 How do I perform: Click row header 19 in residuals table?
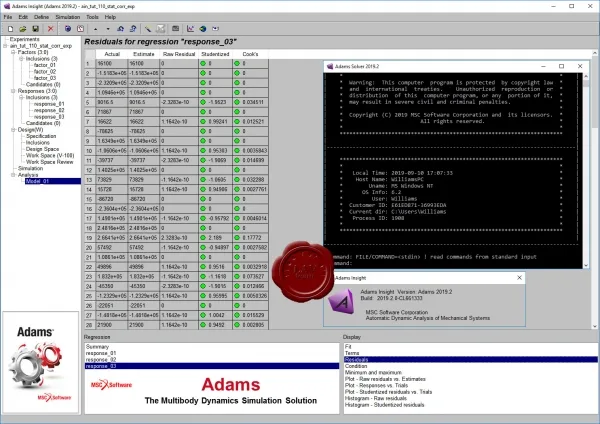pyautogui.click(x=90, y=238)
